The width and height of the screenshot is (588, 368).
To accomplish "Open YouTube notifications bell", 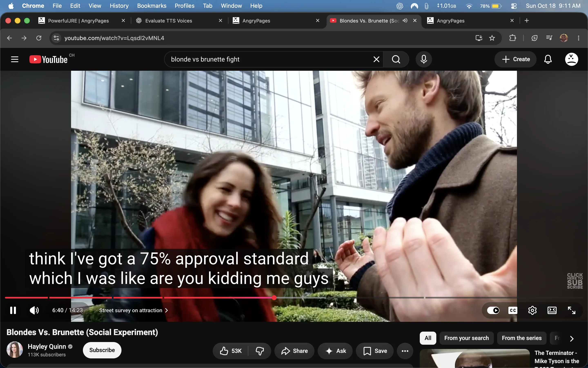I will (x=548, y=59).
